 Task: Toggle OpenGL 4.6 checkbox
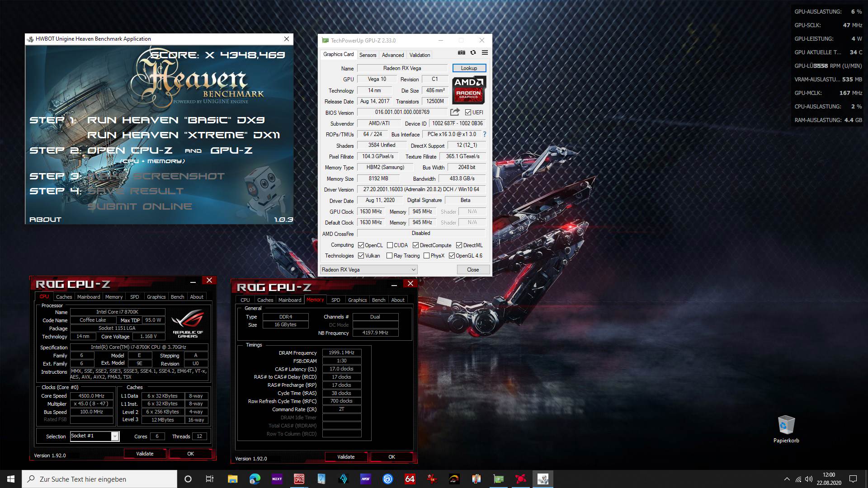[x=452, y=256]
